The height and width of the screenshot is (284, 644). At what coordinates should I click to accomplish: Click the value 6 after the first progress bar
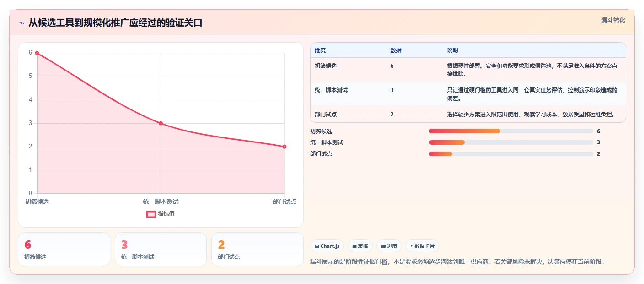598,131
